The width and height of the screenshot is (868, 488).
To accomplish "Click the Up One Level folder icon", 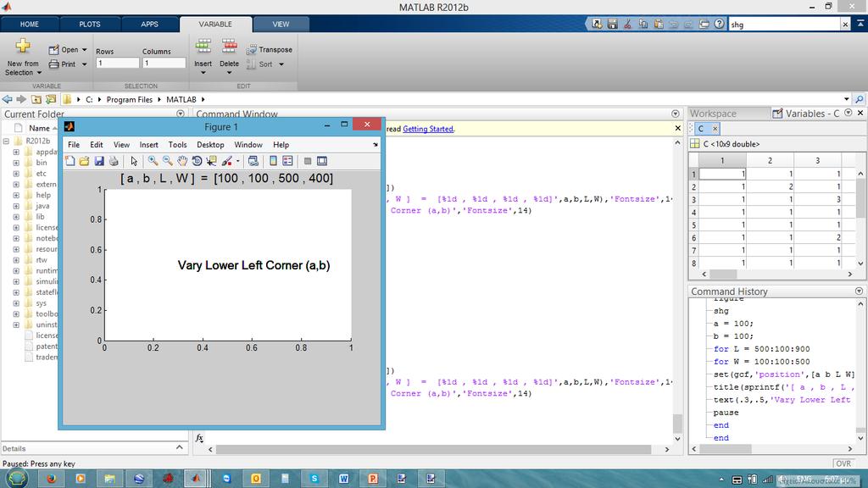I will click(x=36, y=99).
